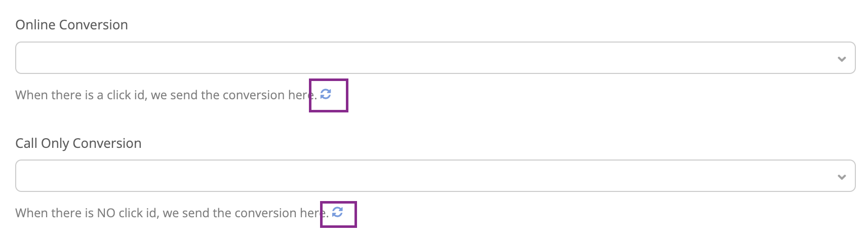868x237 pixels.
Task: Click the refresh icon under Call Only Conversion
Action: click(337, 212)
